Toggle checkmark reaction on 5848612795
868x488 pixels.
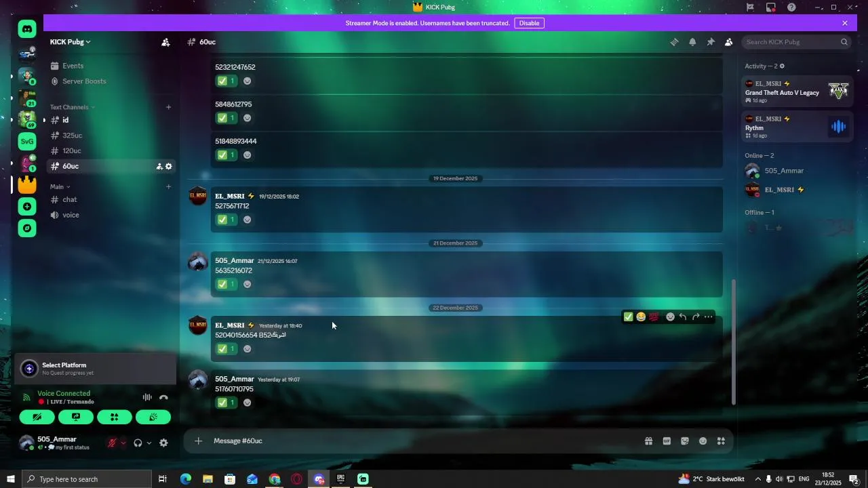[226, 118]
